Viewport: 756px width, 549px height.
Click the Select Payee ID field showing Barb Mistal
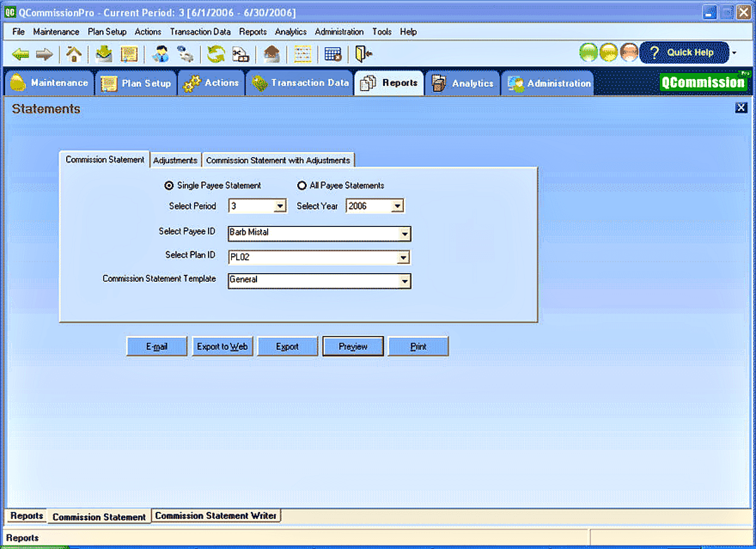[x=319, y=234]
